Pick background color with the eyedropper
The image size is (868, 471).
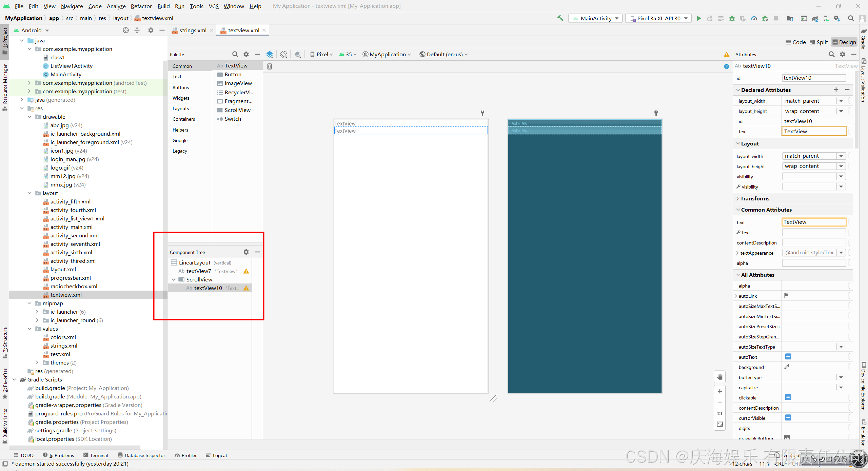tap(787, 367)
